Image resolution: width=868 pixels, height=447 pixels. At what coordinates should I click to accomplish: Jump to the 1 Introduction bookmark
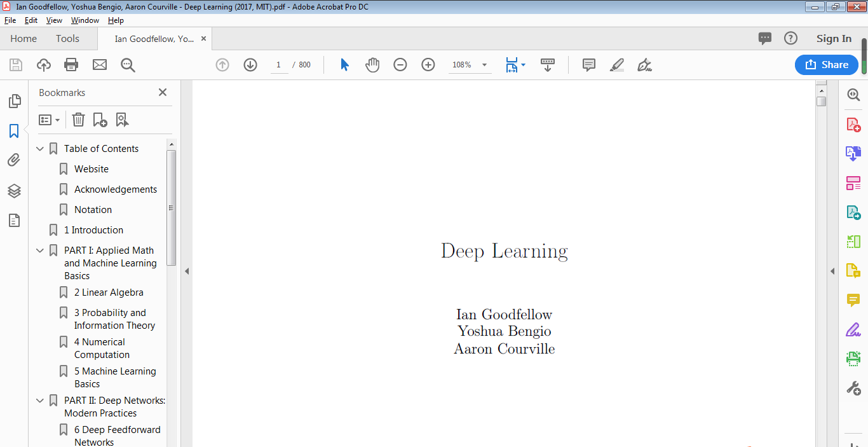pyautogui.click(x=93, y=230)
